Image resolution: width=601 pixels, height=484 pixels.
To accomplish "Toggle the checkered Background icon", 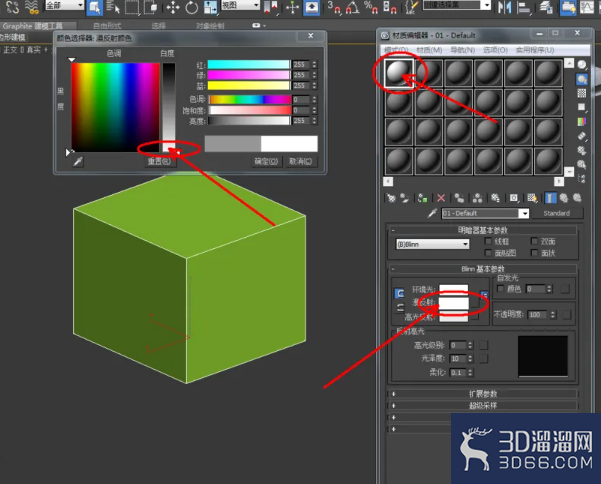I will pyautogui.click(x=582, y=93).
